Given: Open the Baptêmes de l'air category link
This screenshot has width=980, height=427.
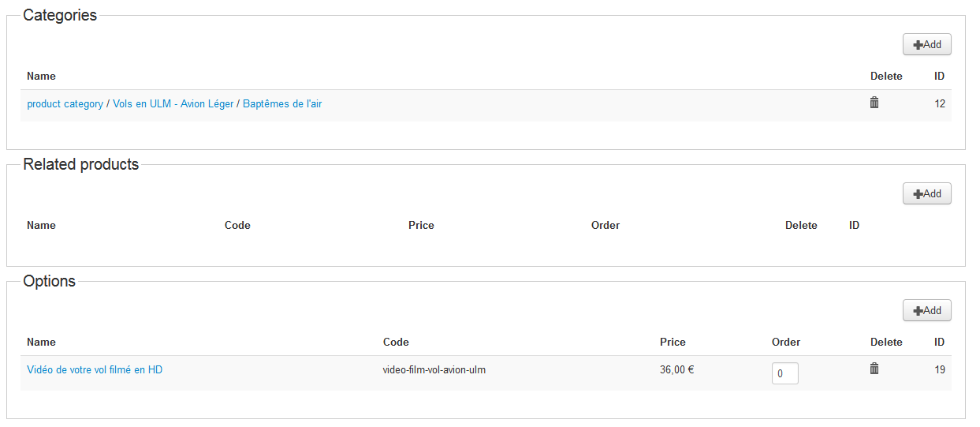Looking at the screenshot, I should pos(282,104).
